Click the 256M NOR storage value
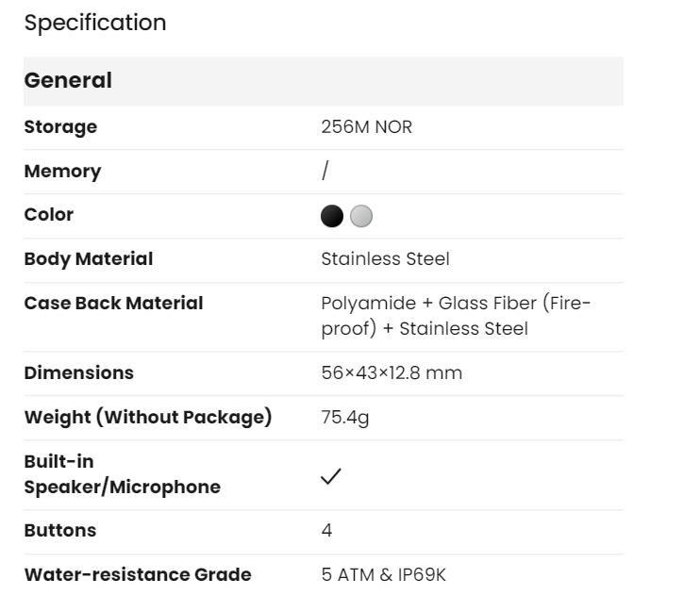 [367, 127]
